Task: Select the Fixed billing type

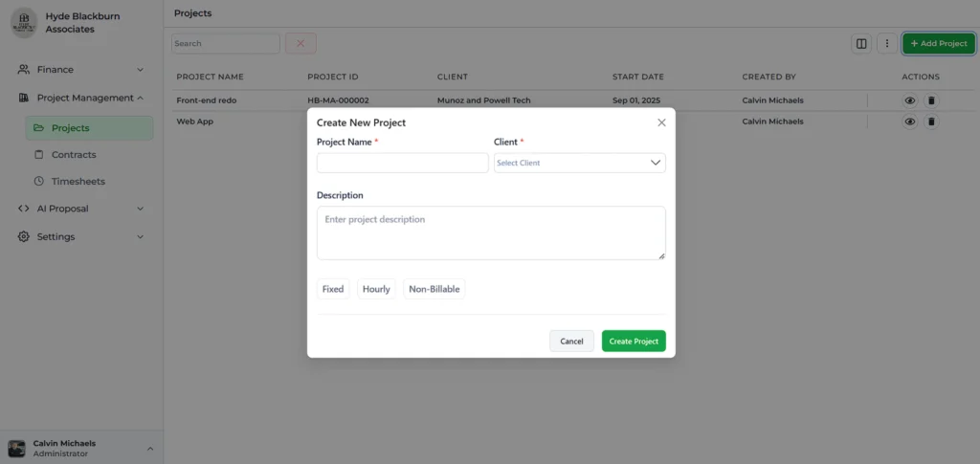Action: click(x=333, y=289)
